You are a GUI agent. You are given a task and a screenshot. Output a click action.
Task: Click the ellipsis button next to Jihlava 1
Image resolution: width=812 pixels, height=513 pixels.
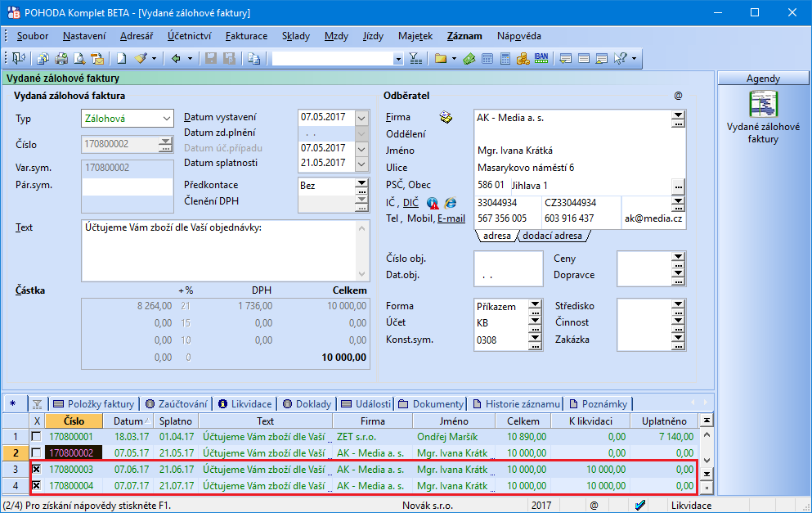pyautogui.click(x=679, y=186)
